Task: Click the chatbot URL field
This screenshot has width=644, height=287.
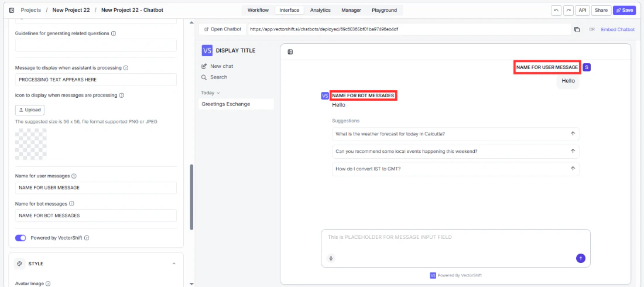Action: pyautogui.click(x=409, y=30)
